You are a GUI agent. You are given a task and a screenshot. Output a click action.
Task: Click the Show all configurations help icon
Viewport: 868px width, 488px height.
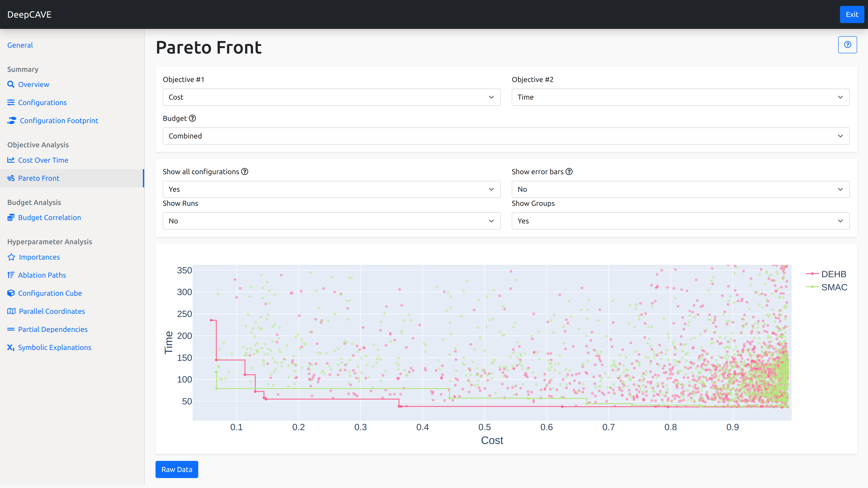(245, 171)
